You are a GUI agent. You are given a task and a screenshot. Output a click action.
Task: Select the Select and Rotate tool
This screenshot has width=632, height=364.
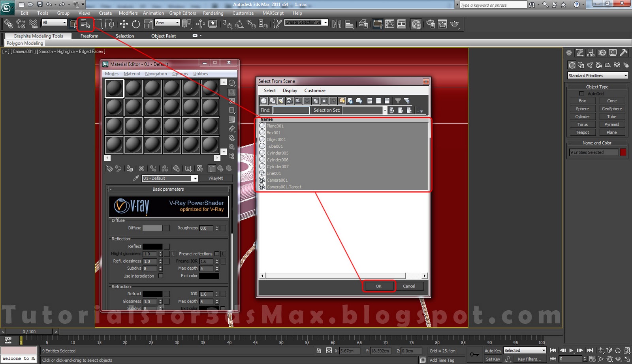136,24
